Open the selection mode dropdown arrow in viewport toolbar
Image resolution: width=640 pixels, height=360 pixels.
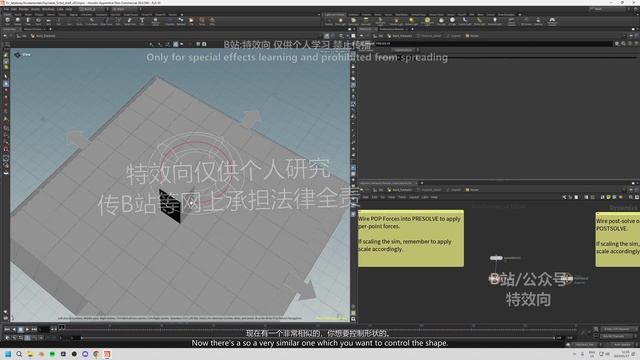pos(182,44)
